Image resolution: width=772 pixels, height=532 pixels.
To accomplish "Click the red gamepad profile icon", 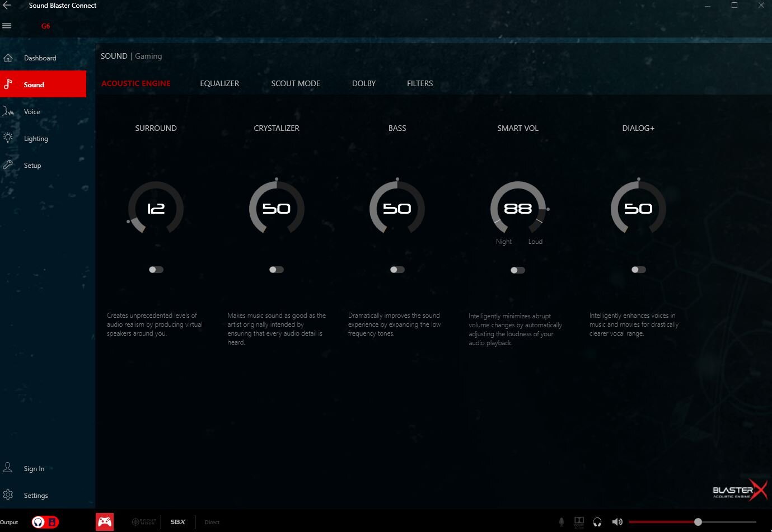I will [105, 522].
